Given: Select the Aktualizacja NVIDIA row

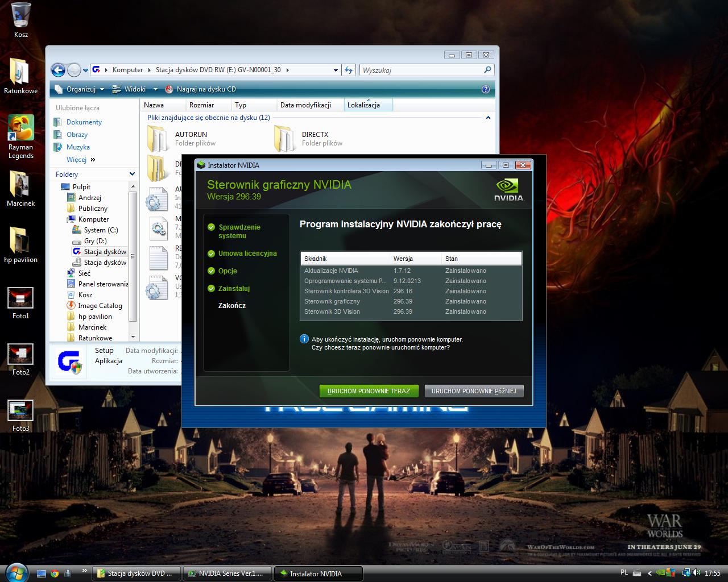Looking at the screenshot, I should (411, 271).
